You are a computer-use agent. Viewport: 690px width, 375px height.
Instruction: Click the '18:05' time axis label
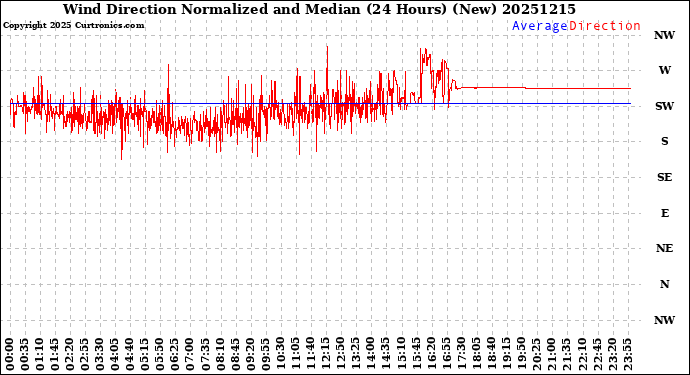coord(476,355)
